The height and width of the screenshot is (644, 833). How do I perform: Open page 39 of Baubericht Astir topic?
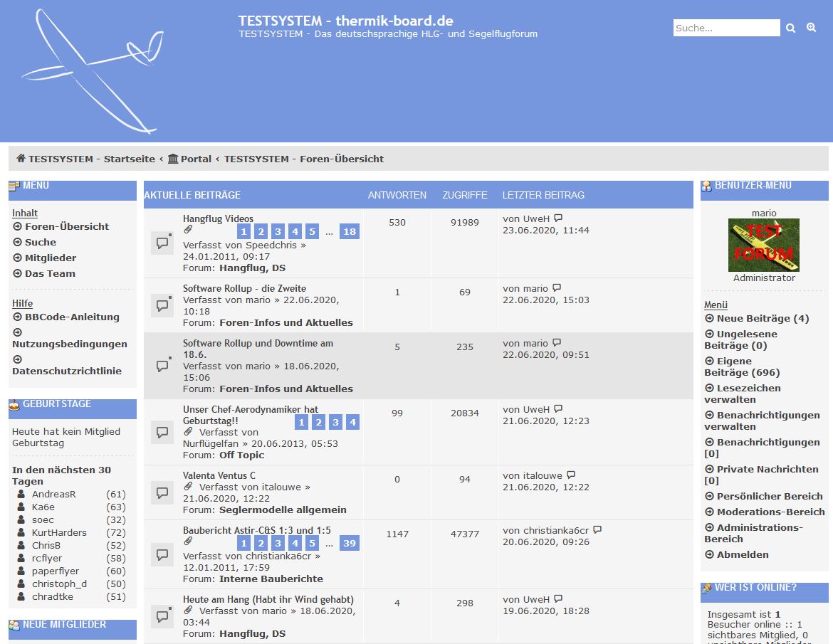click(349, 543)
